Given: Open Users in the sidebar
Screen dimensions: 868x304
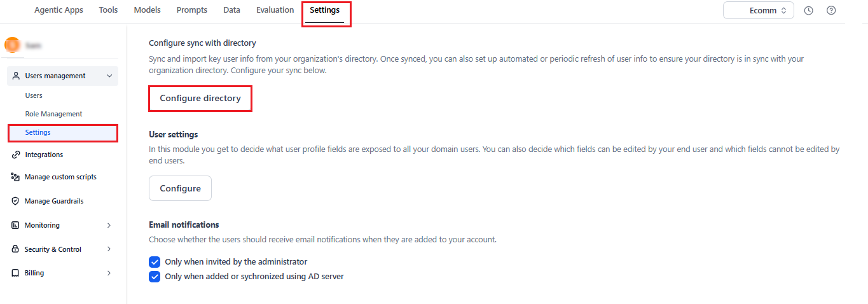Looking at the screenshot, I should (x=34, y=95).
